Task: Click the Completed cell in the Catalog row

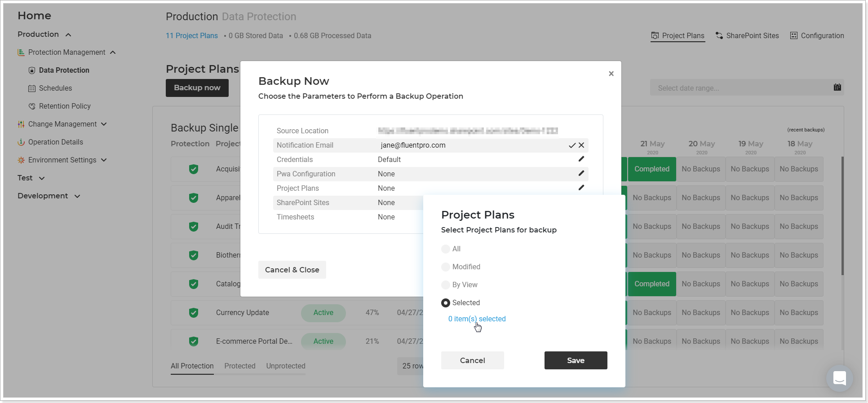Action: [x=652, y=284]
